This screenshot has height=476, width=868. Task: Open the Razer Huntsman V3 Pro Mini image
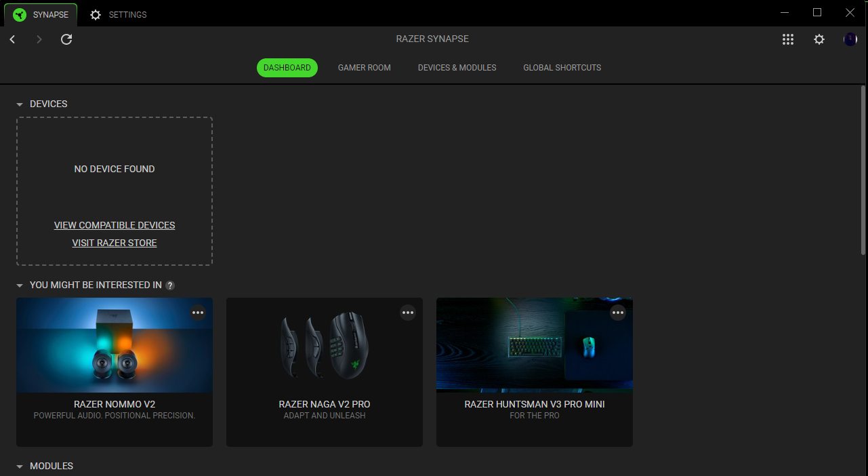pos(535,345)
